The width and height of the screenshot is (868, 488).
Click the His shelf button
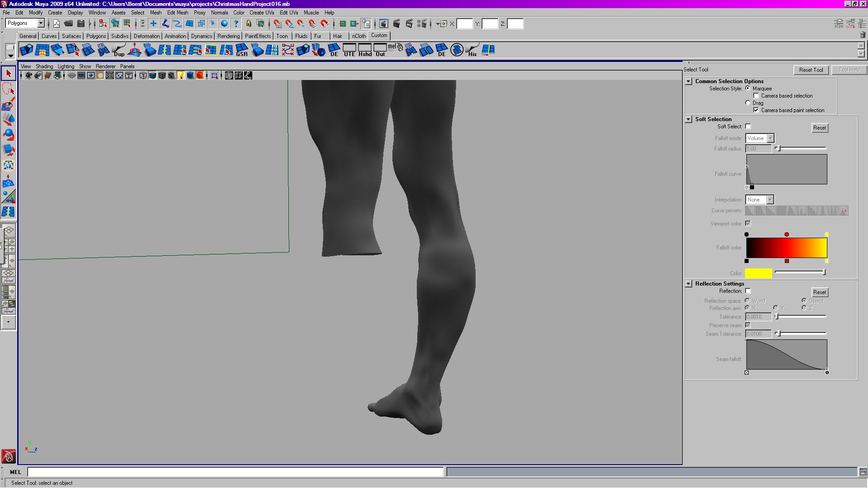(x=472, y=50)
